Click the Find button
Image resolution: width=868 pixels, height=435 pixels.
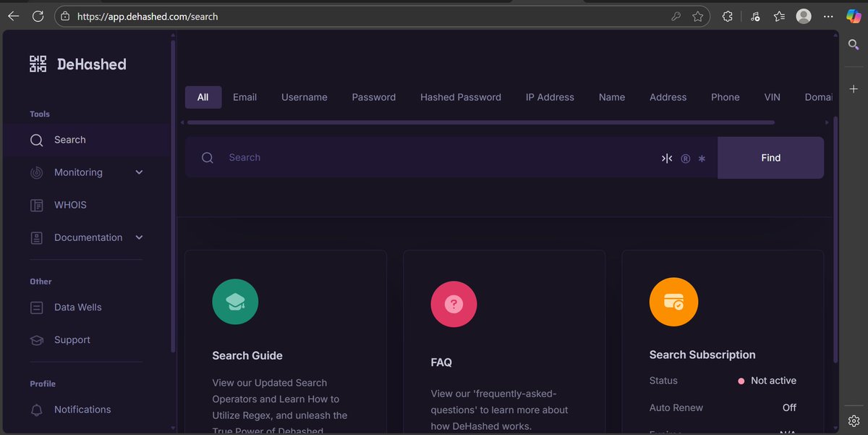tap(770, 158)
